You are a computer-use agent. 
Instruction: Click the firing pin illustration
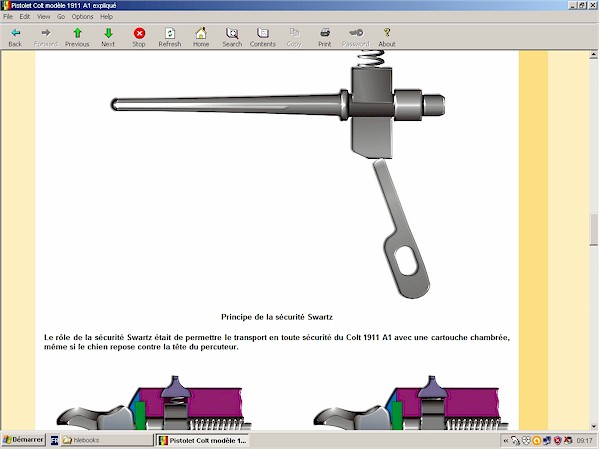click(278, 105)
